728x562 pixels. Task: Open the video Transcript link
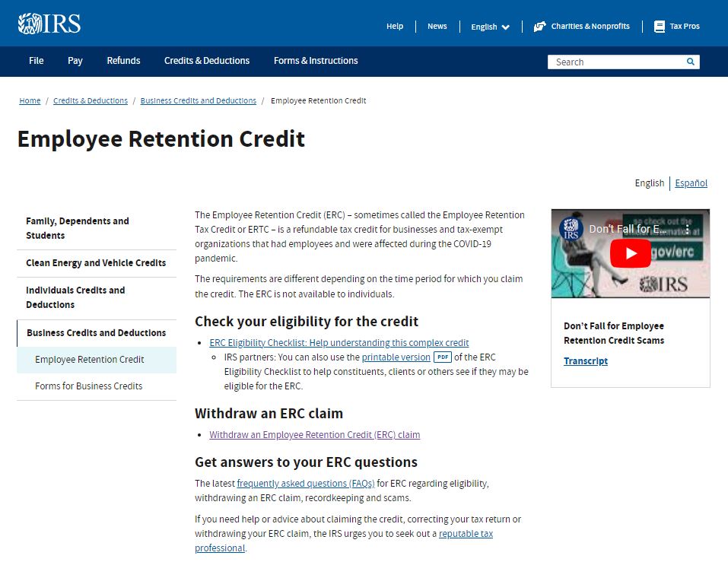coord(586,361)
